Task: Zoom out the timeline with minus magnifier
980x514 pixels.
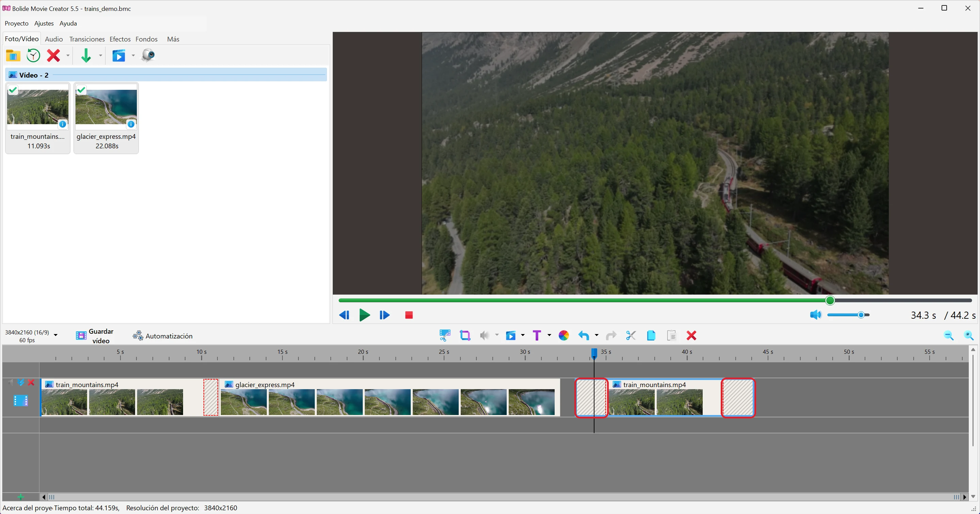Action: pyautogui.click(x=949, y=335)
